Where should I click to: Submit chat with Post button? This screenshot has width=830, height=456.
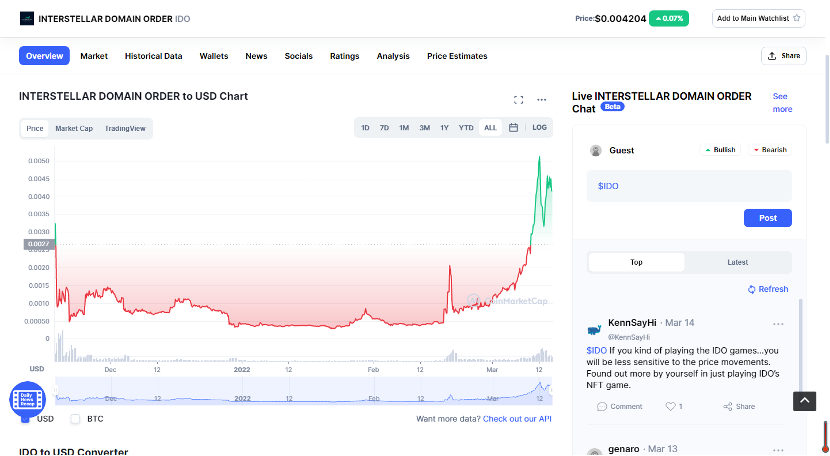tap(768, 218)
